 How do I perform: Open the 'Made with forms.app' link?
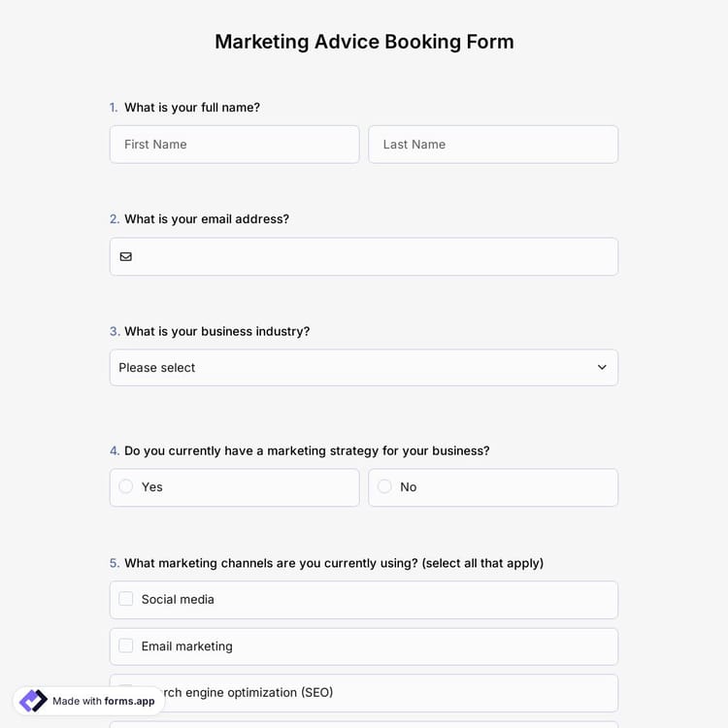[103, 701]
